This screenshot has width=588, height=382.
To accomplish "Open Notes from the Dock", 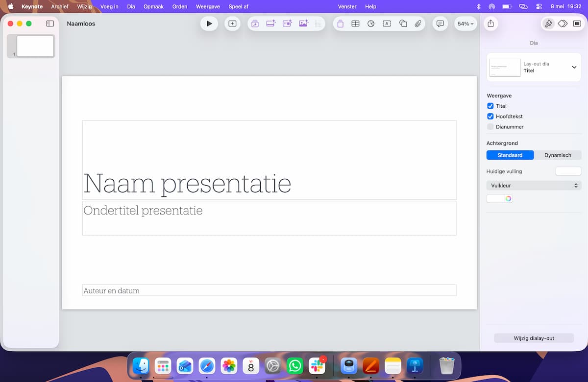I will point(393,366).
